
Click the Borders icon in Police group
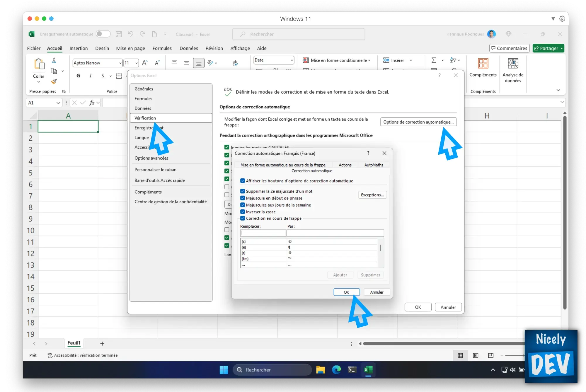coord(119,76)
